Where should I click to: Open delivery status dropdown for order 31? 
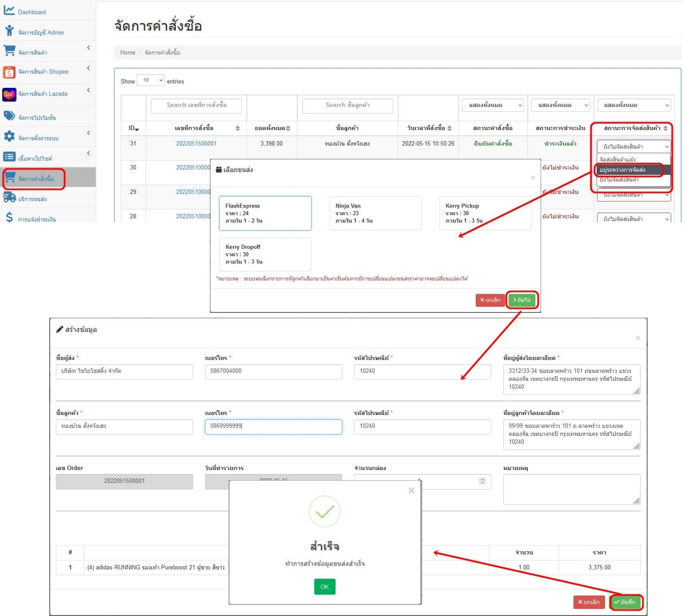633,146
